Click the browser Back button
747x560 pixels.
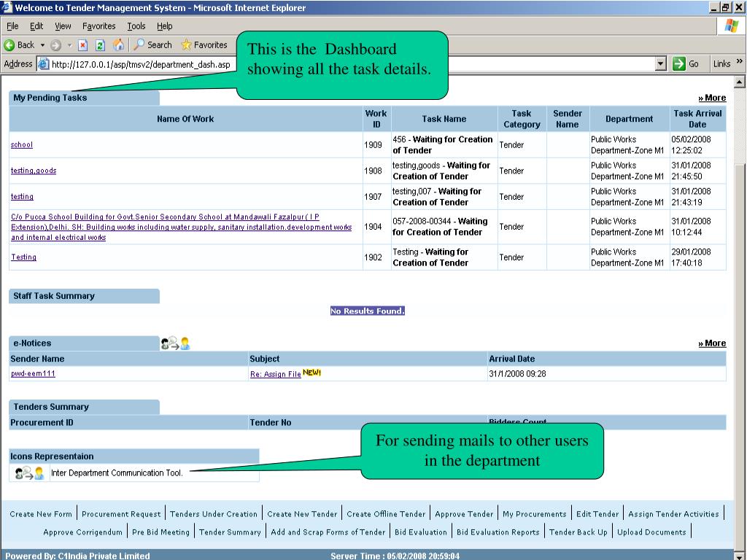click(x=19, y=44)
